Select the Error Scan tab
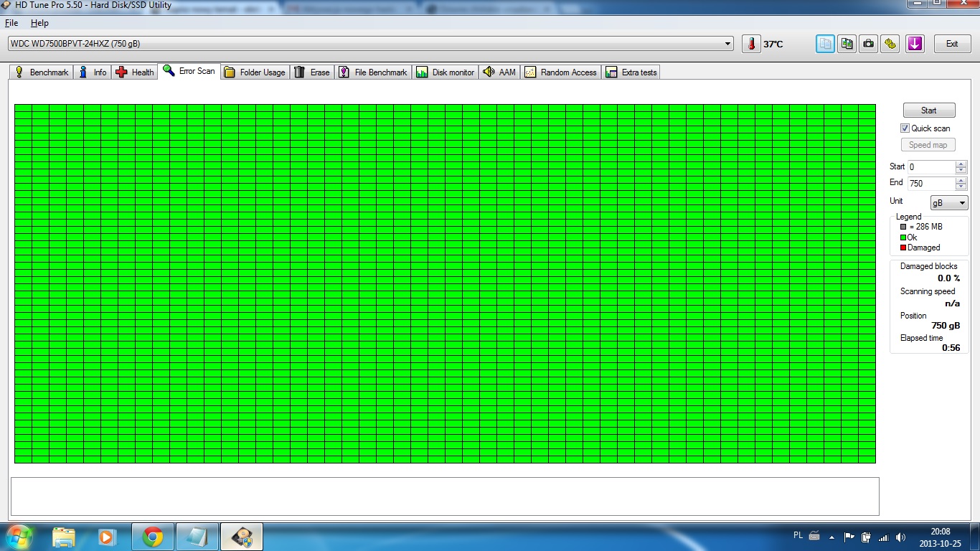The image size is (980, 551). click(189, 71)
